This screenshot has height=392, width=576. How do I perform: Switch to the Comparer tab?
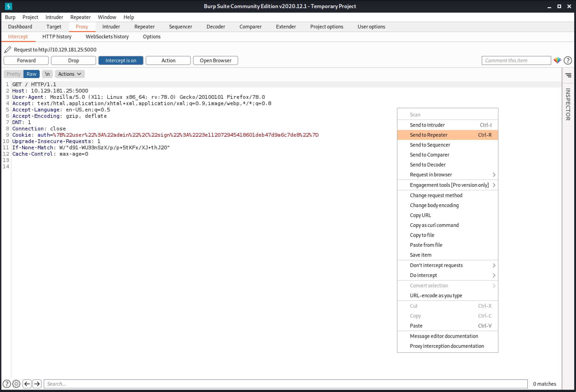coord(250,27)
